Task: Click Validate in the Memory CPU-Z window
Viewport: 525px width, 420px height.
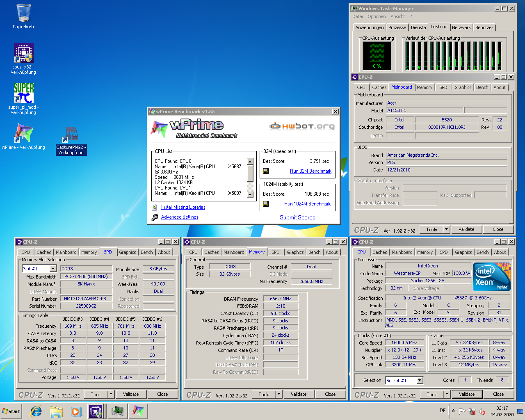Action: coord(299,394)
